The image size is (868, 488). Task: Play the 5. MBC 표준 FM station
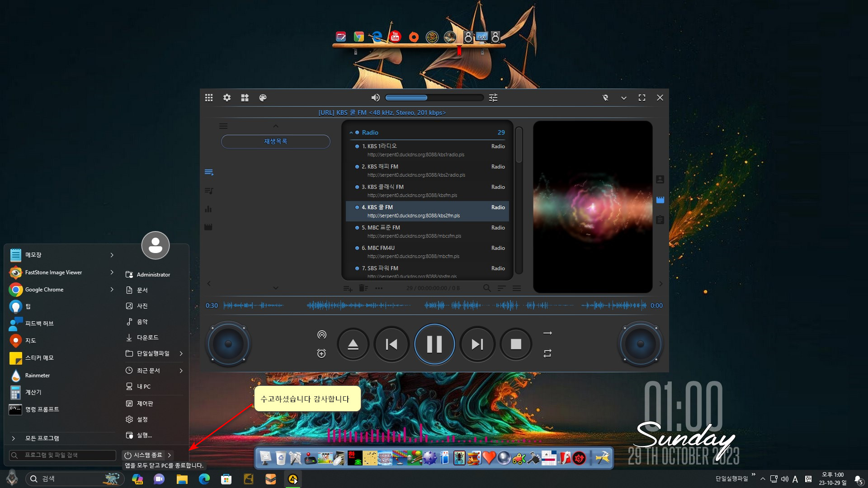427,231
